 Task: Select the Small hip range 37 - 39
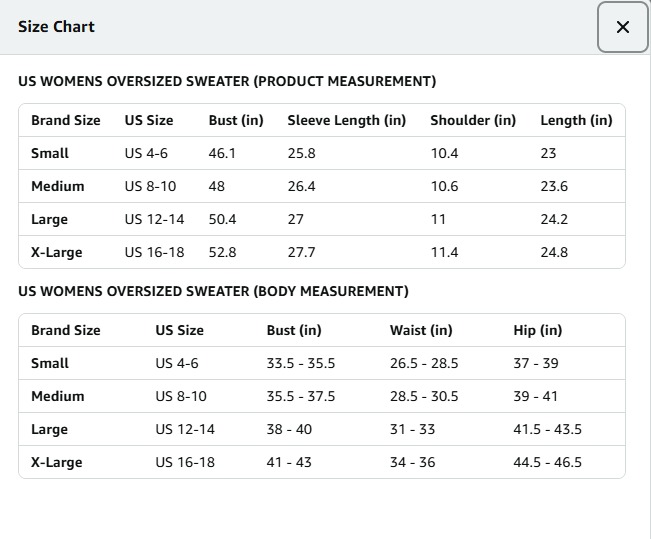(x=536, y=363)
